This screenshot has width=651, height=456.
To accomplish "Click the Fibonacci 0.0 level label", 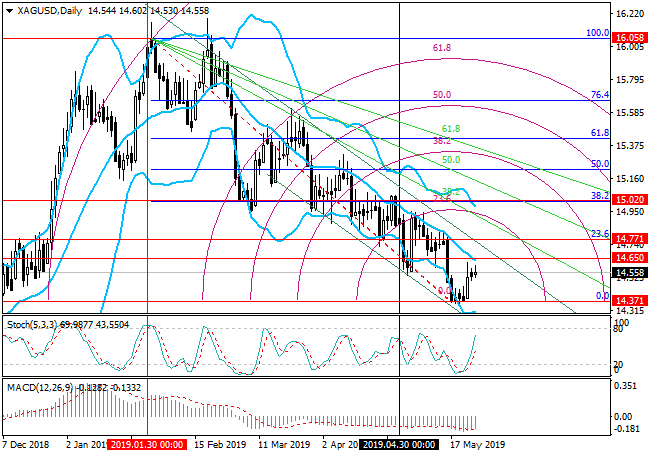I will (x=602, y=296).
